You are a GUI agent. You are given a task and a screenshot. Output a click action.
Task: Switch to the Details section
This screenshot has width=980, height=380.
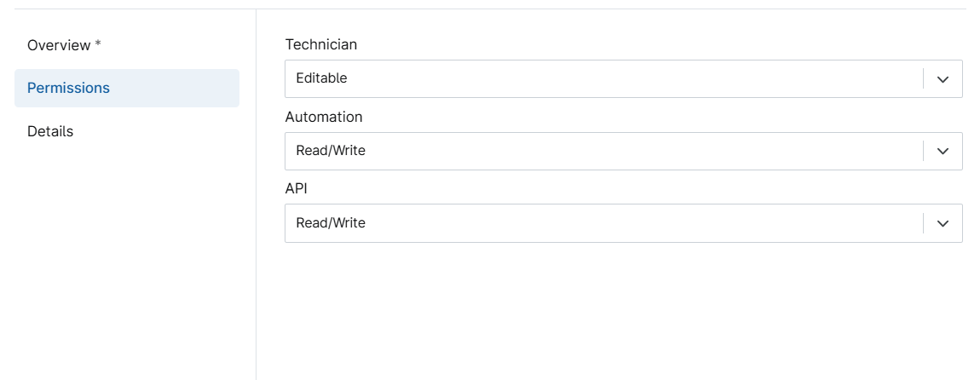pos(127,131)
